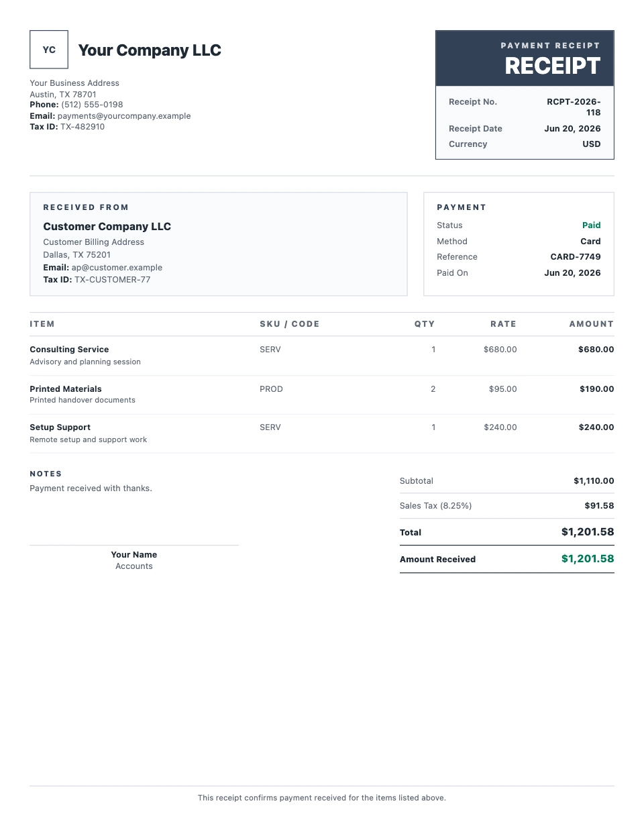The width and height of the screenshot is (644, 832).
Task: Click the $95.00 rate cell
Action: coord(503,389)
